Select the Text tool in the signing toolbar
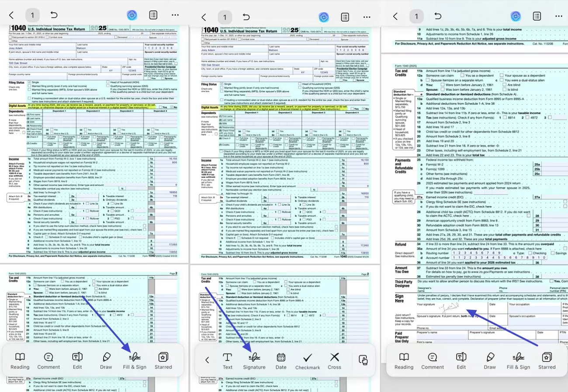568x392 pixels. click(x=227, y=359)
